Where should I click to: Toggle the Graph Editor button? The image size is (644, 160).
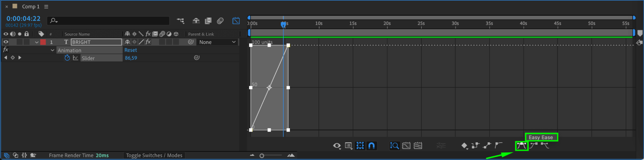pyautogui.click(x=236, y=21)
